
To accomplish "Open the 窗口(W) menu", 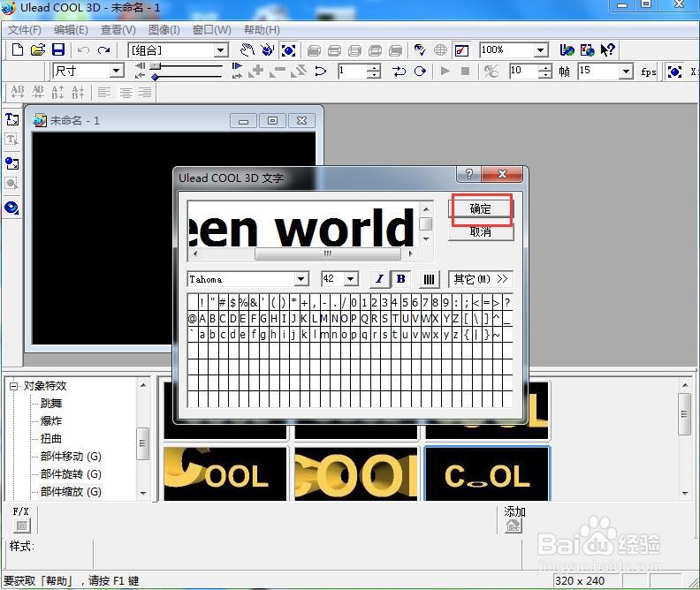I will click(211, 30).
